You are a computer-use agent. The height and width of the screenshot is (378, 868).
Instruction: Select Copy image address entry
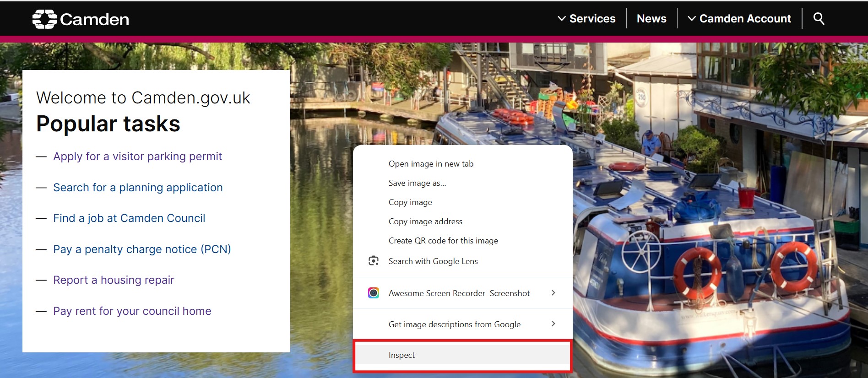tap(463, 221)
